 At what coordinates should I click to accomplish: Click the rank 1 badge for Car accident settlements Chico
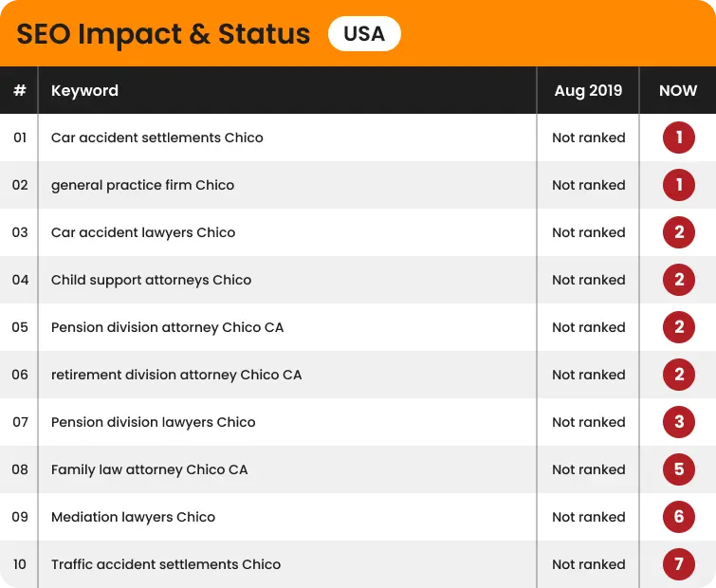(x=679, y=138)
